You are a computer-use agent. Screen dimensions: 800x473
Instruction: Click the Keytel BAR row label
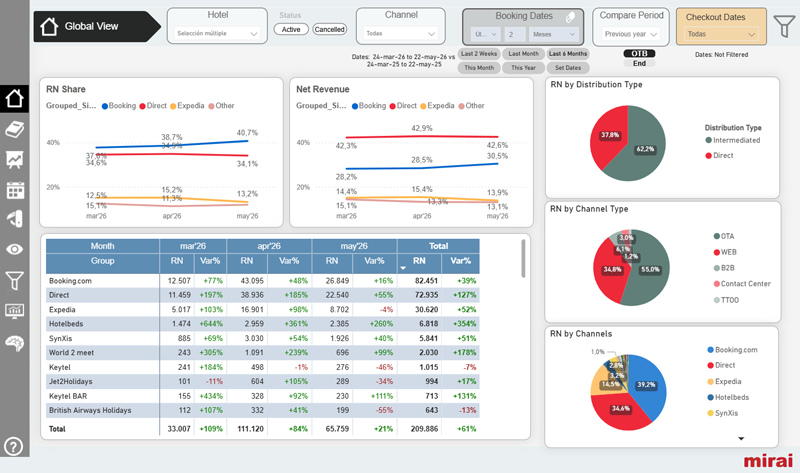[68, 396]
